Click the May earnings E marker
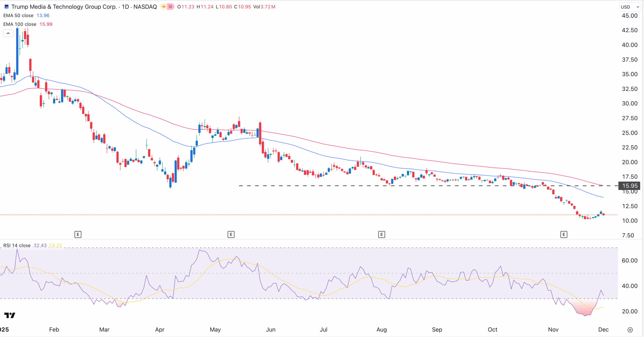Viewport: 644px width, 337px height. click(x=231, y=235)
